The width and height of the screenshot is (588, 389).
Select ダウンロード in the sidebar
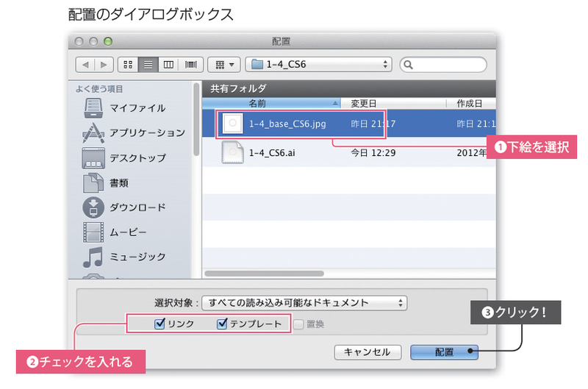pos(137,207)
